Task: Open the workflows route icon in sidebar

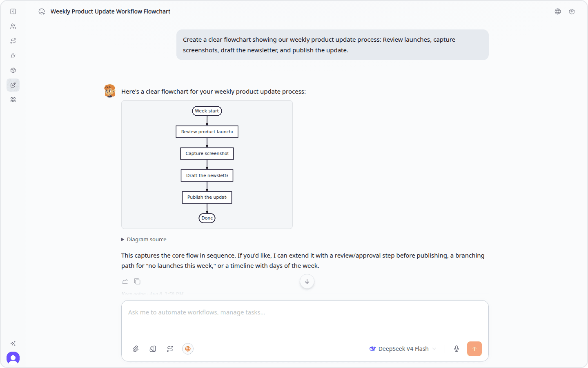Action: pos(13,41)
